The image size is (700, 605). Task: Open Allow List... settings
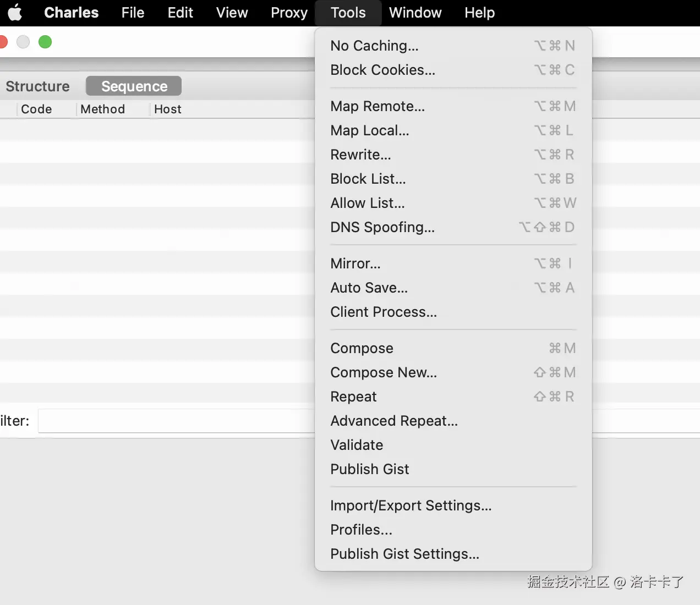(x=453, y=203)
